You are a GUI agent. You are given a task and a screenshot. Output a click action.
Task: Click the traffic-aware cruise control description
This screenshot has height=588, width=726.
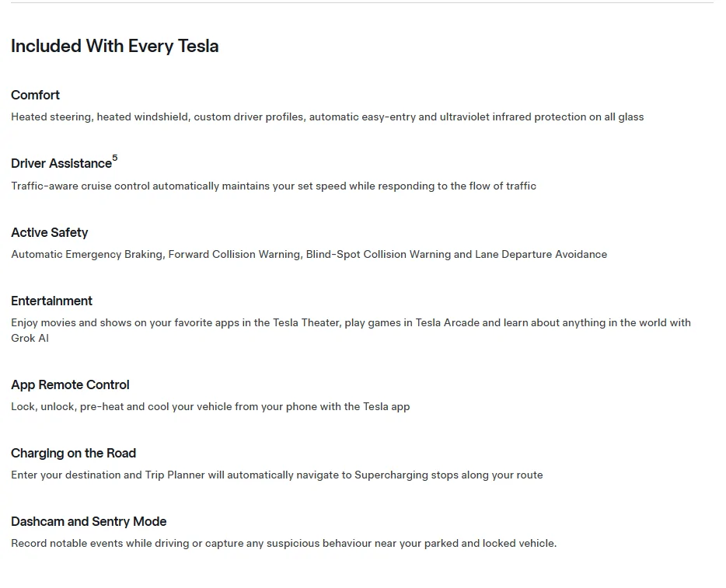point(274,186)
